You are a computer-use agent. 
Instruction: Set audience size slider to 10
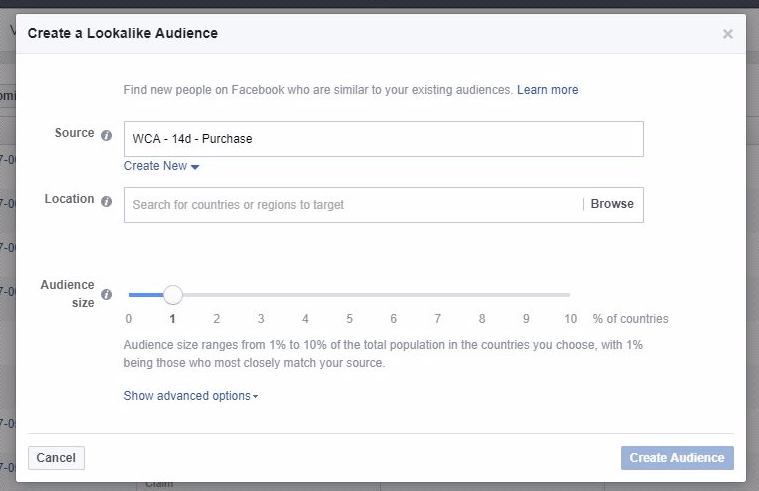(569, 294)
